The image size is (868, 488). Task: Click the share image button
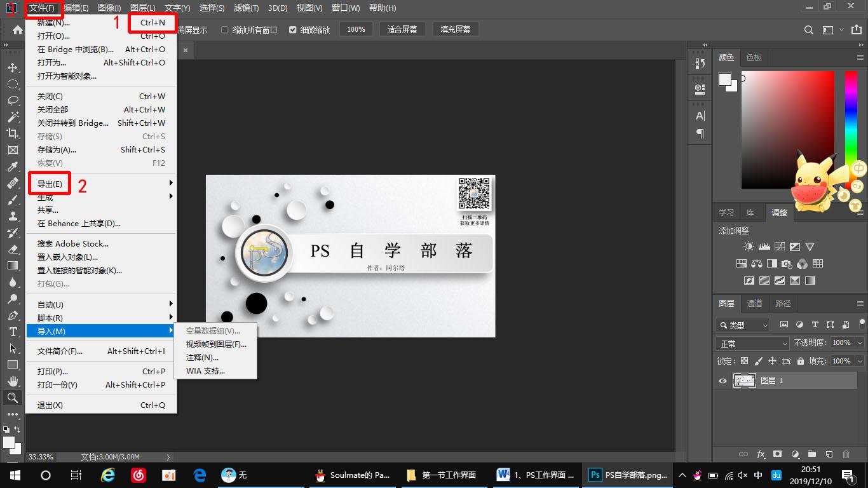857,30
